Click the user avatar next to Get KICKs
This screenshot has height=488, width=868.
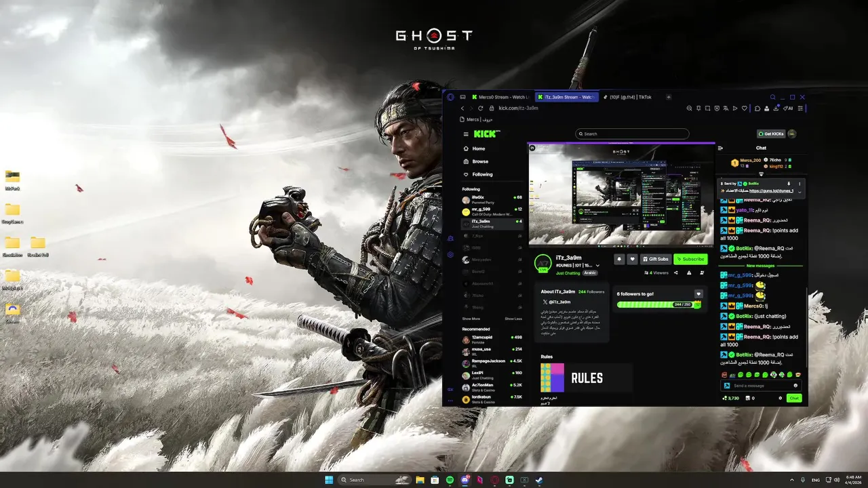point(792,134)
